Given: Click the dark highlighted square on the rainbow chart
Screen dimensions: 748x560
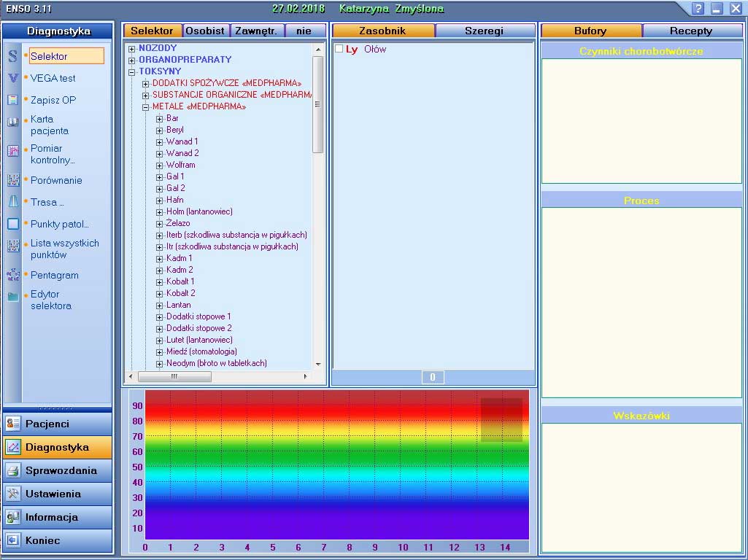Looking at the screenshot, I should pyautogui.click(x=501, y=419).
